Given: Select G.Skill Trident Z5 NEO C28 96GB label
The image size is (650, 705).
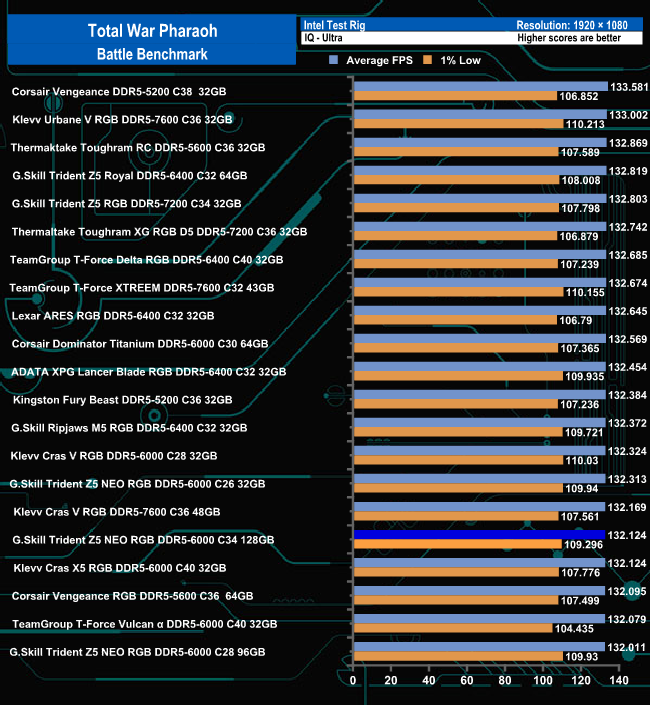Looking at the screenshot, I should tap(137, 652).
